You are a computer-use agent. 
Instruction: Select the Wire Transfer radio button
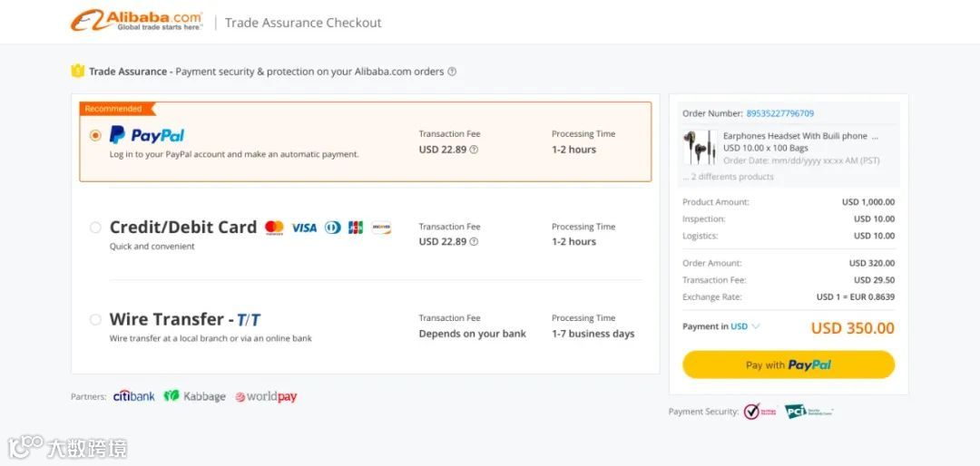click(x=95, y=319)
